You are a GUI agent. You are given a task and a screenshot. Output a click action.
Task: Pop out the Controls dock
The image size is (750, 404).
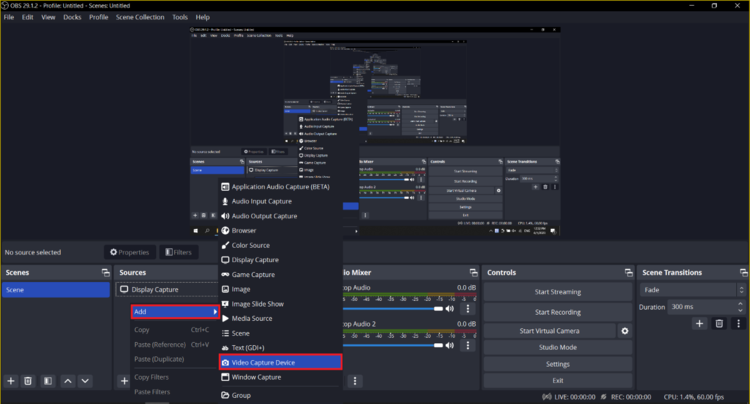click(x=629, y=273)
